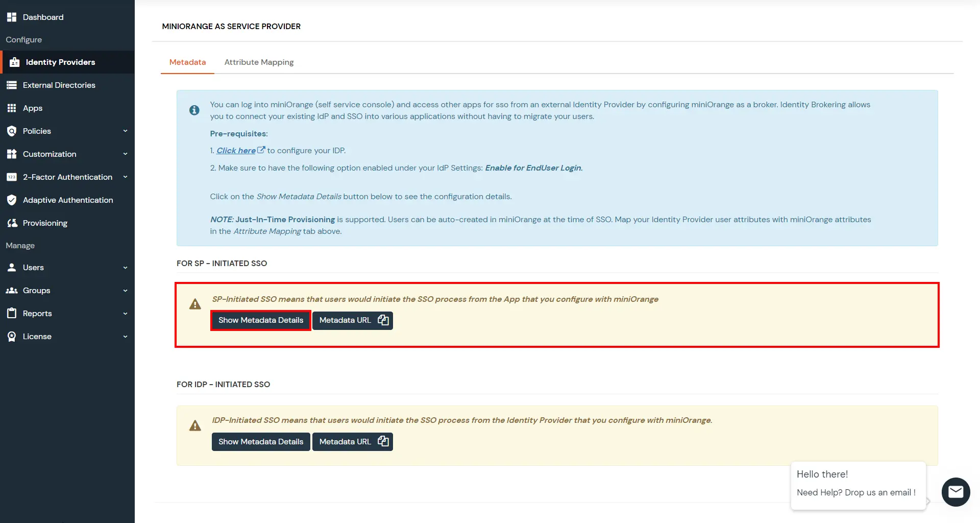Viewport: 980px width, 523px height.
Task: Click the Reports clipboard icon
Action: point(12,313)
